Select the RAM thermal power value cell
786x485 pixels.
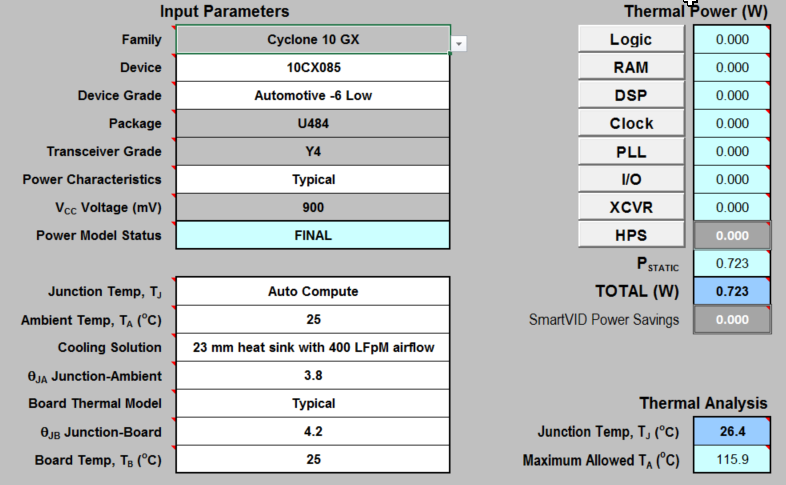click(x=732, y=68)
